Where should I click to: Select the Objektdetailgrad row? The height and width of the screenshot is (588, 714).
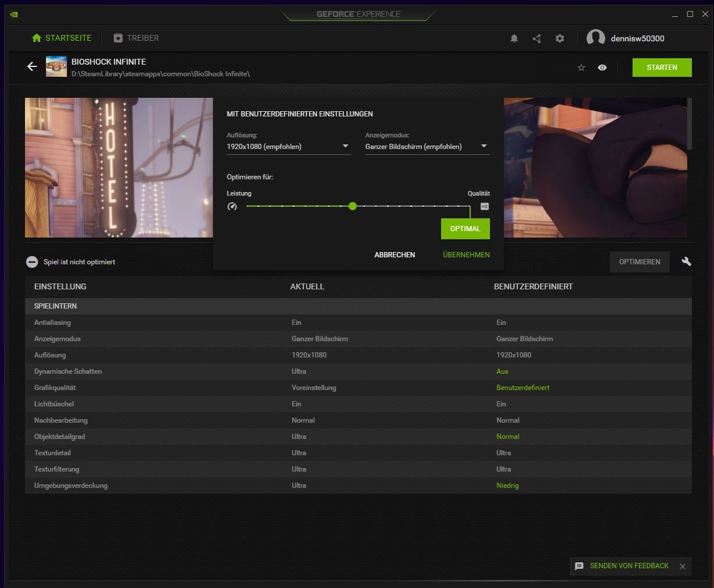pyautogui.click(x=358, y=437)
